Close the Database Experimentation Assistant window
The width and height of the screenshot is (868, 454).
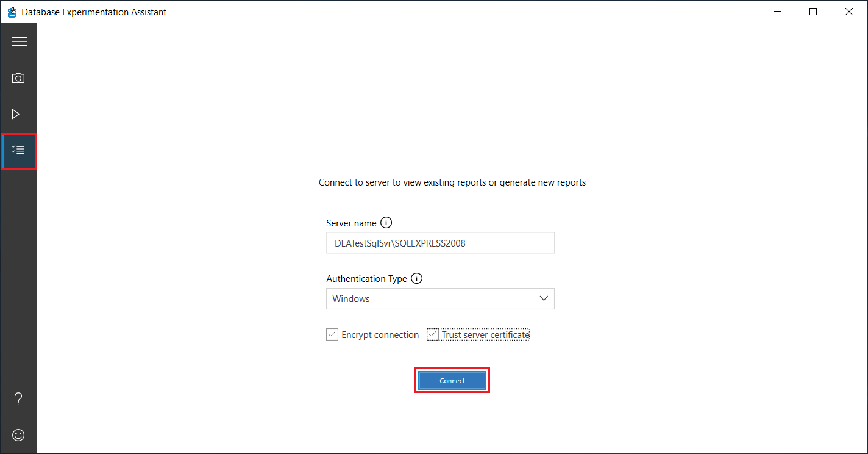coord(849,12)
